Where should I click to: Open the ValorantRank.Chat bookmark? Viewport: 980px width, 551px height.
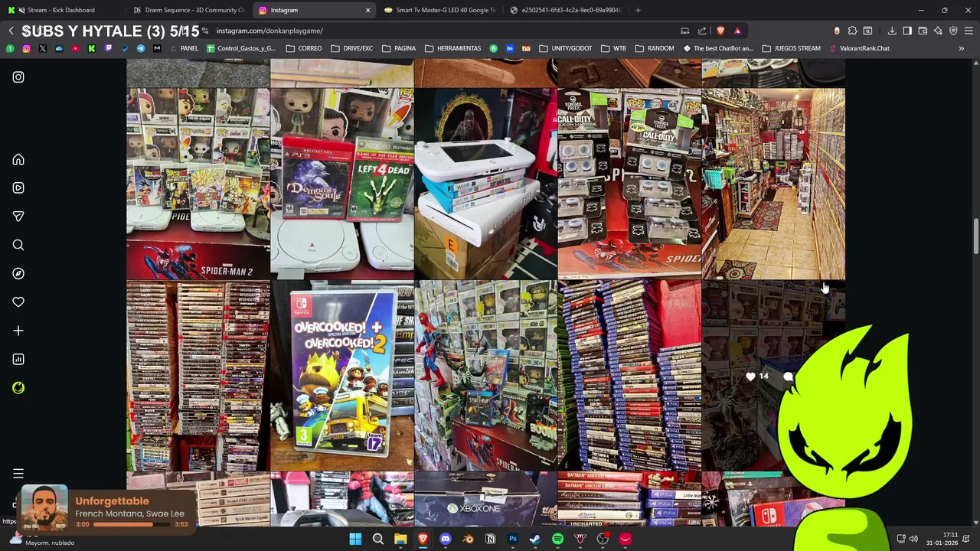pyautogui.click(x=859, y=48)
